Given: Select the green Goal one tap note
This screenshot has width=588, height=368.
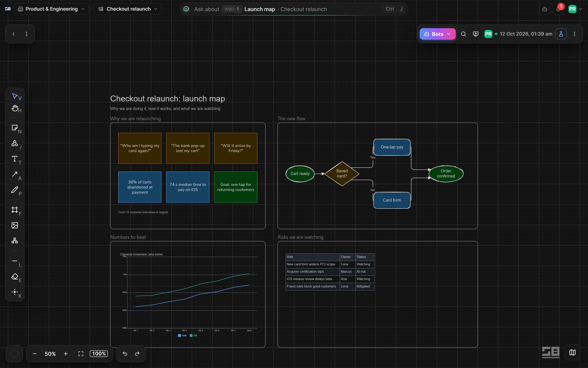Looking at the screenshot, I should [x=236, y=187].
